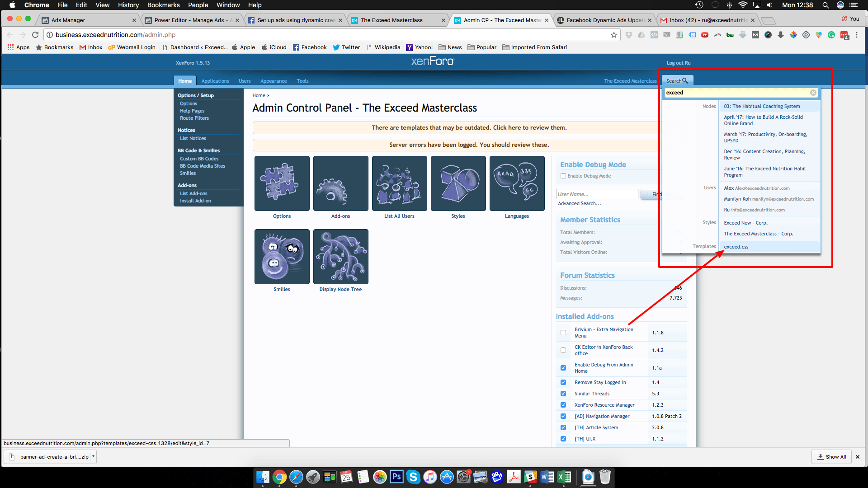
Task: Click the User Name input field
Action: pos(597,194)
